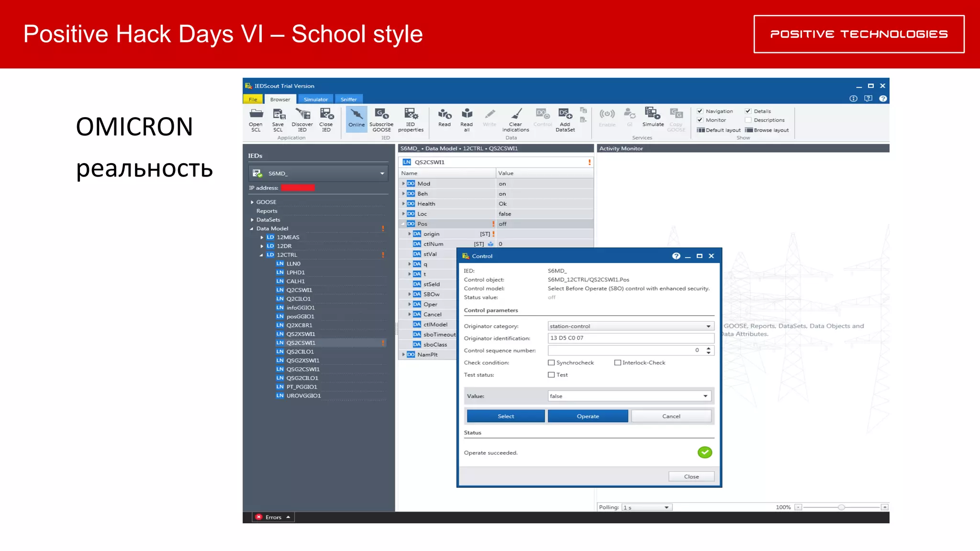Click the Control dialog help icon
The width and height of the screenshot is (980, 551).
[x=676, y=256]
